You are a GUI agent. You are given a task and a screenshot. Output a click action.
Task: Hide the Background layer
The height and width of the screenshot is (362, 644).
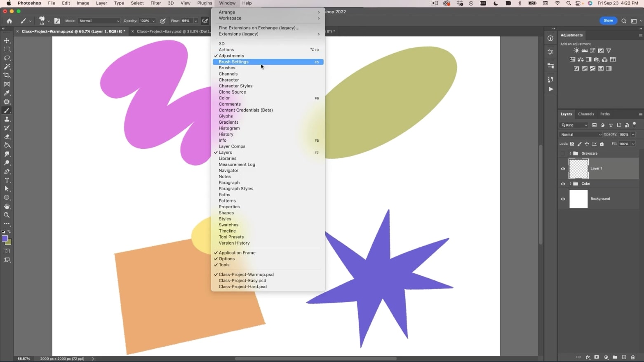pos(563,199)
